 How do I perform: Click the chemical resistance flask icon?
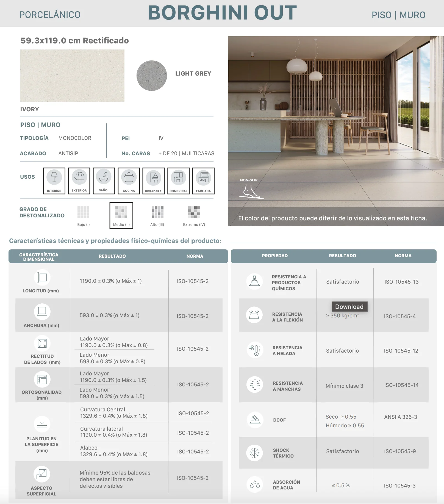(x=255, y=281)
